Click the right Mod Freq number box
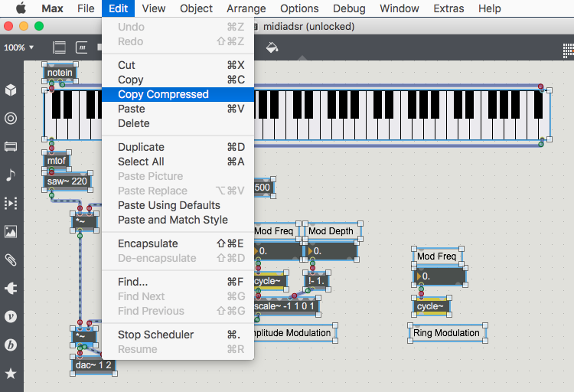 click(x=440, y=276)
